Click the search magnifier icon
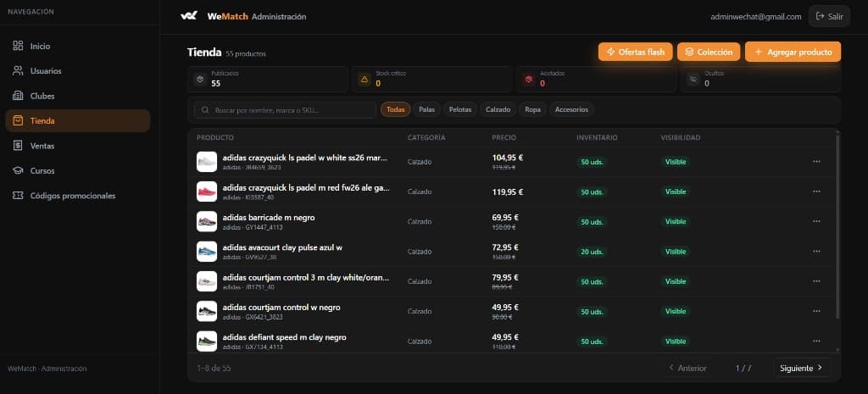Viewport: 868px width, 394px height. (x=205, y=110)
